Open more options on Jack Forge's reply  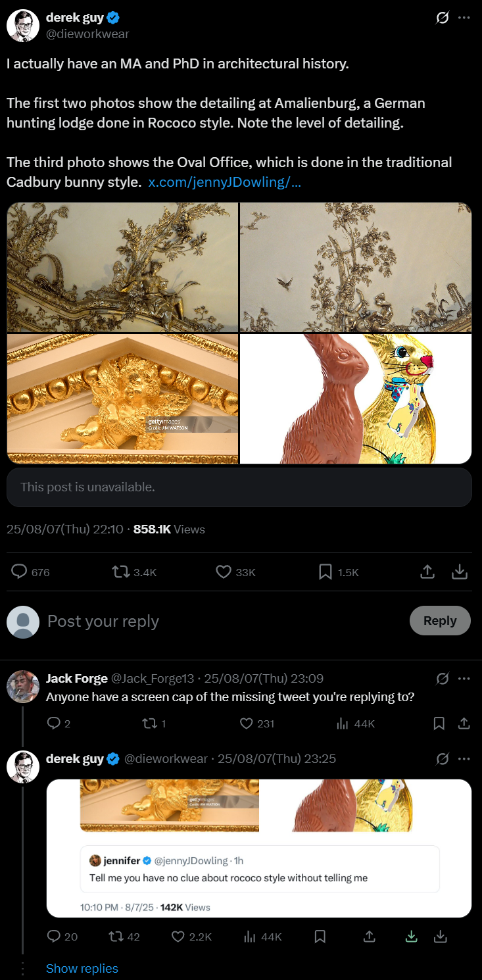[x=464, y=678]
